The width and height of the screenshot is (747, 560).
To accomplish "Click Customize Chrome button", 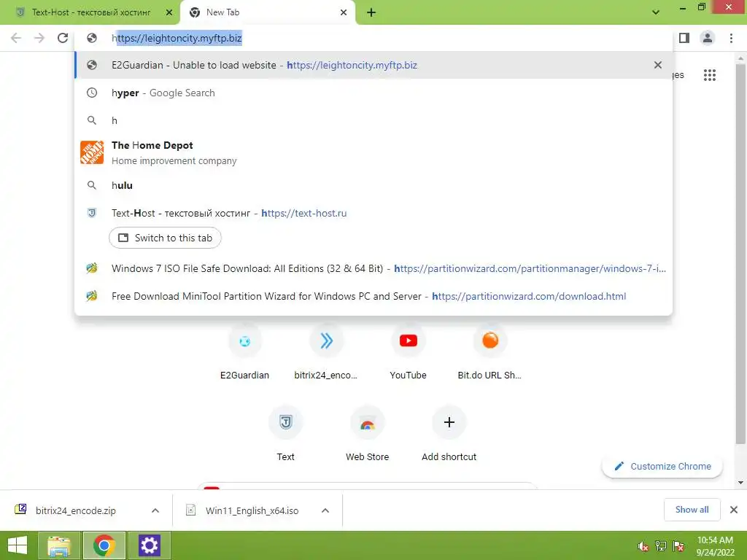I will pyautogui.click(x=662, y=466).
